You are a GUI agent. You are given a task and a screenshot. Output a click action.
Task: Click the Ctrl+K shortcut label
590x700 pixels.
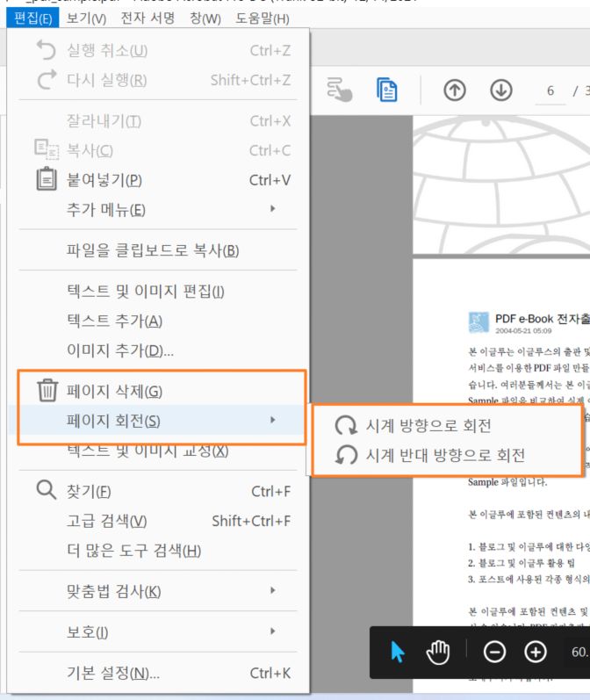pos(270,673)
